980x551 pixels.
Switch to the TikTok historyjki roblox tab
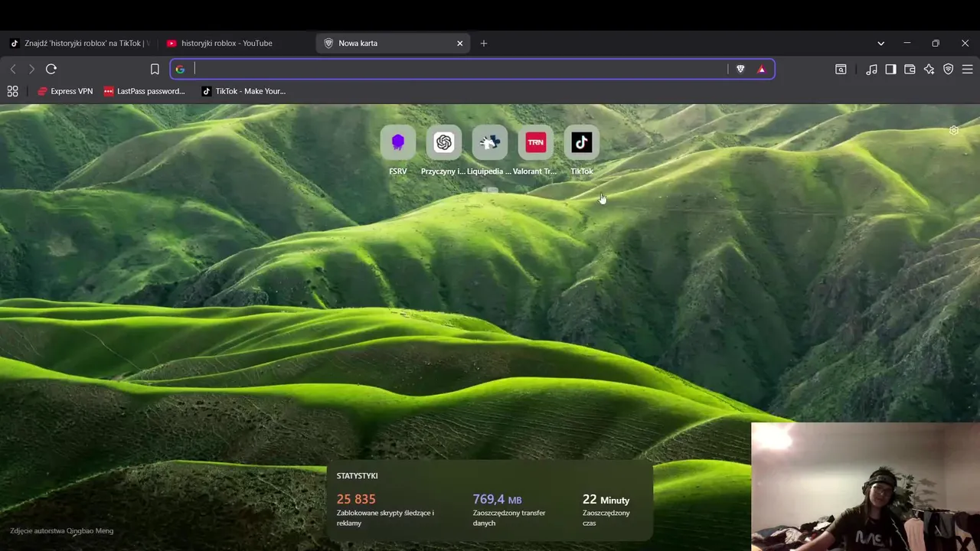click(80, 44)
